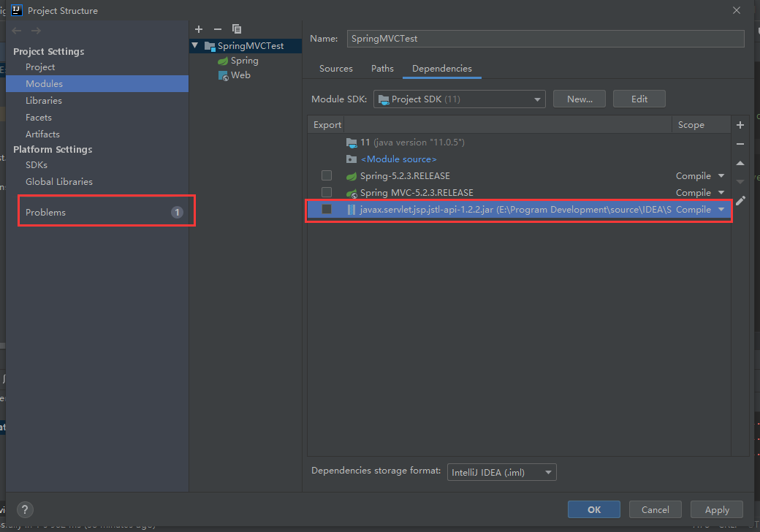Enable export for the jstl-api jar dependency
The image size is (760, 532).
pos(326,209)
